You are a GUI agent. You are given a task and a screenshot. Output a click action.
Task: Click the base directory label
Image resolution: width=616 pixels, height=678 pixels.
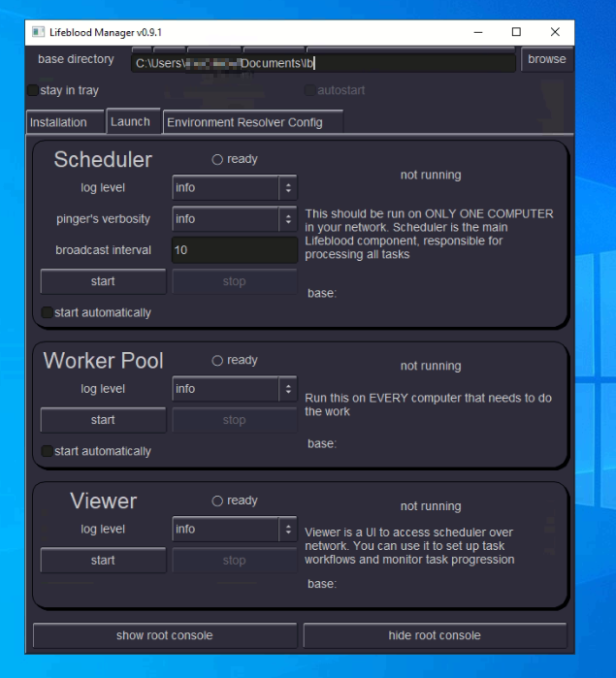click(x=76, y=59)
